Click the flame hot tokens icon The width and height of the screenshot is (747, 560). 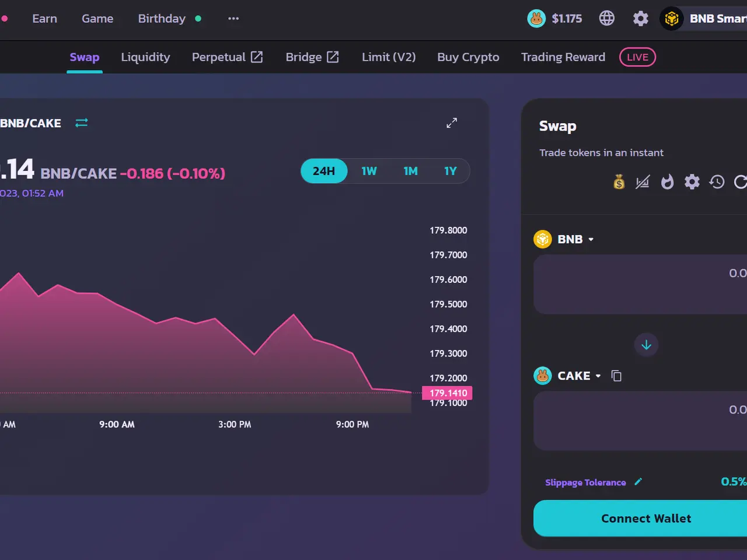point(667,183)
